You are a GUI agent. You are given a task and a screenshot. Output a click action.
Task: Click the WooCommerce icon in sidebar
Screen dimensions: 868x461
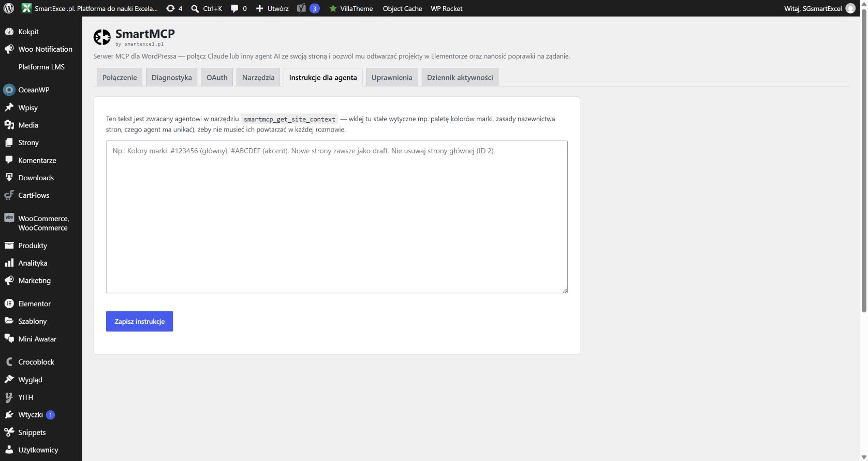click(x=9, y=218)
